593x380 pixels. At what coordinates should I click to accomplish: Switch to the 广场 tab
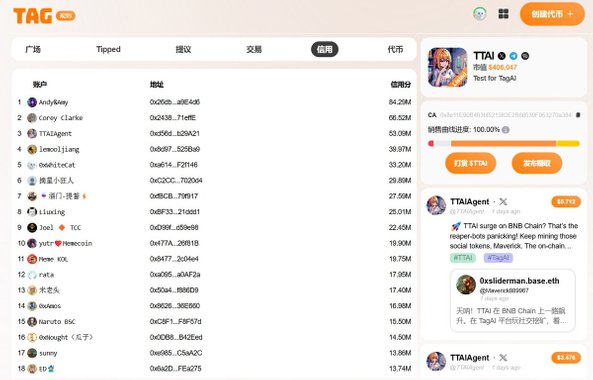[33, 49]
